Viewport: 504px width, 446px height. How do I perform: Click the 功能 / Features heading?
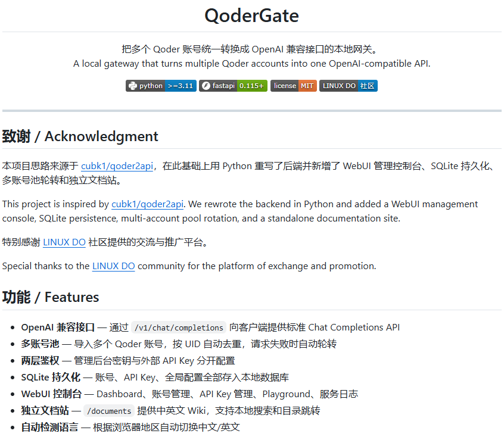(x=51, y=297)
